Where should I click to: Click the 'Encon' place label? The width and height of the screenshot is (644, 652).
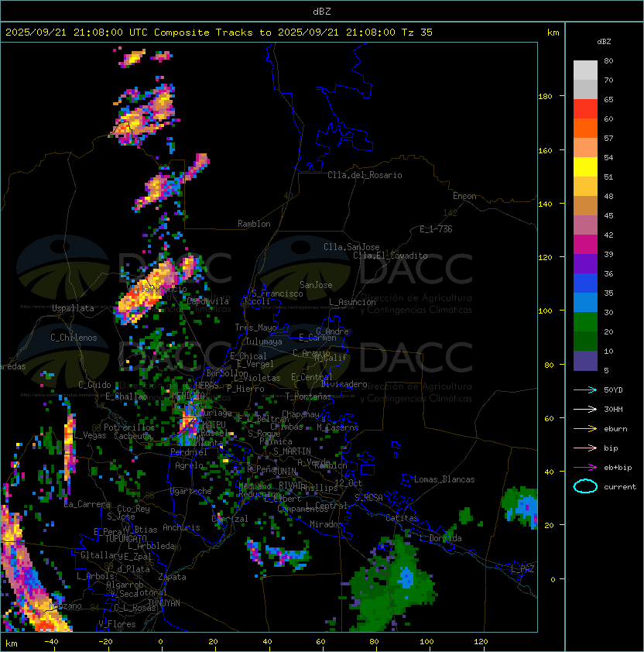coord(464,196)
